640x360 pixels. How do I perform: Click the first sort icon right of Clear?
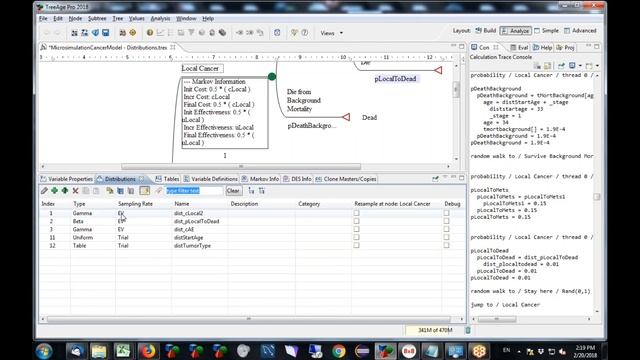pos(251,191)
